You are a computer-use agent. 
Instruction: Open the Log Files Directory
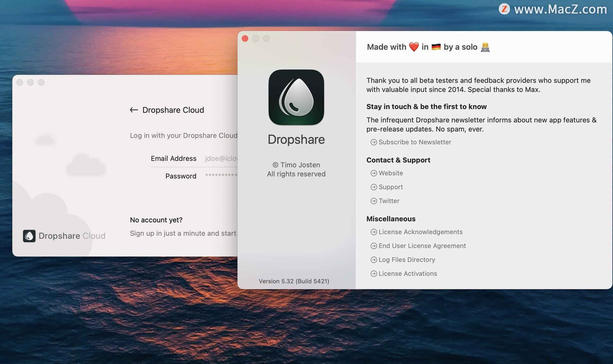406,260
